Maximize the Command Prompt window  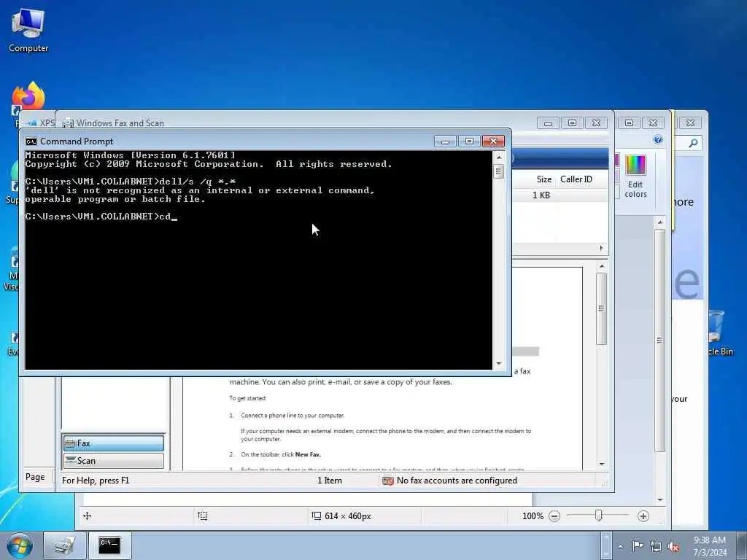pyautogui.click(x=469, y=141)
